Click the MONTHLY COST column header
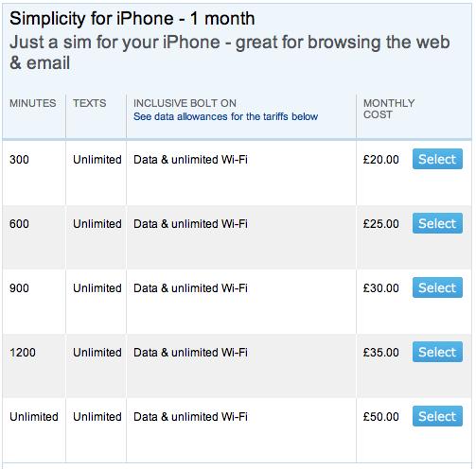476x469 pixels. [x=389, y=109]
